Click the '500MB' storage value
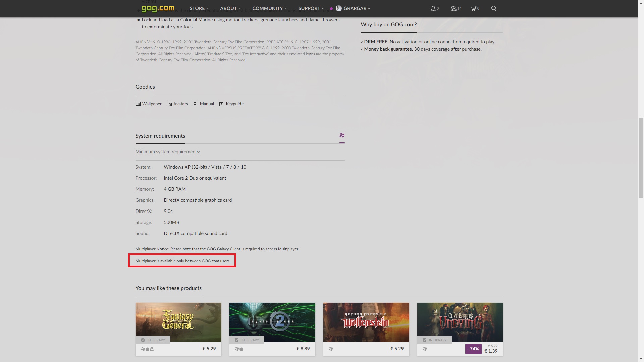 [172, 222]
